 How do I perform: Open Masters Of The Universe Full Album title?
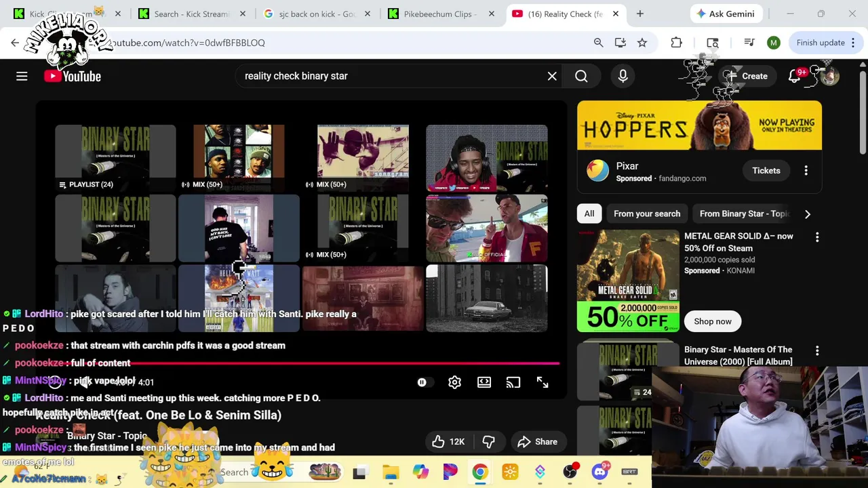click(738, 356)
